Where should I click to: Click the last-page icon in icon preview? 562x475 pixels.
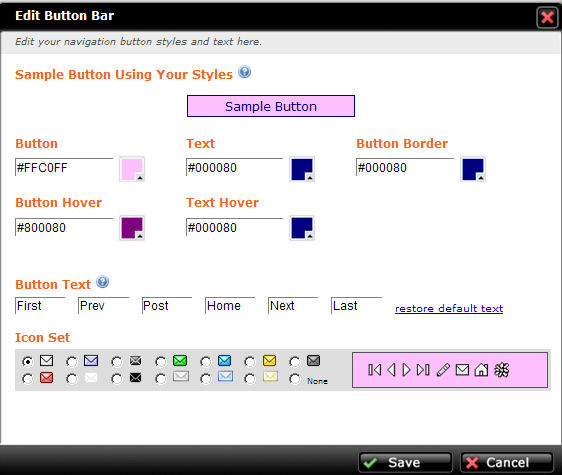click(x=423, y=370)
